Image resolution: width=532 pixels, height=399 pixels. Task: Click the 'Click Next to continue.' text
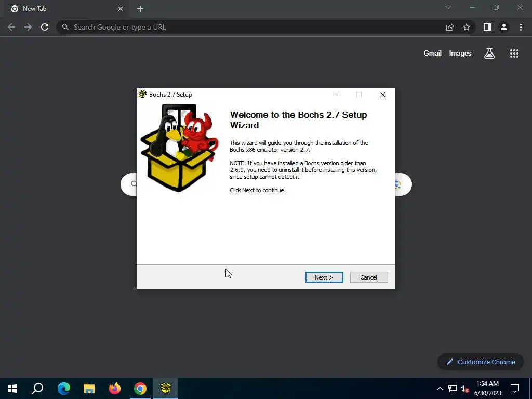pyautogui.click(x=258, y=190)
